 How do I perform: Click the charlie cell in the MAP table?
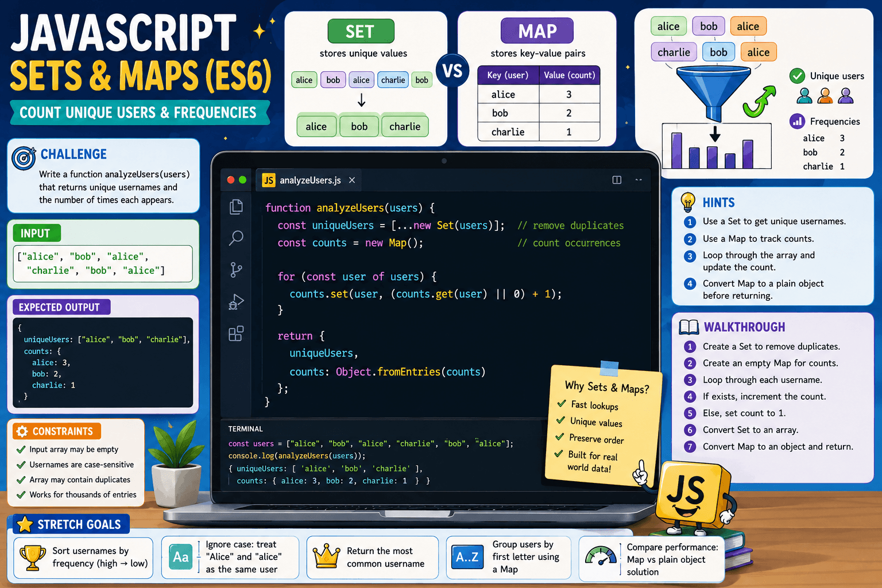508,132
